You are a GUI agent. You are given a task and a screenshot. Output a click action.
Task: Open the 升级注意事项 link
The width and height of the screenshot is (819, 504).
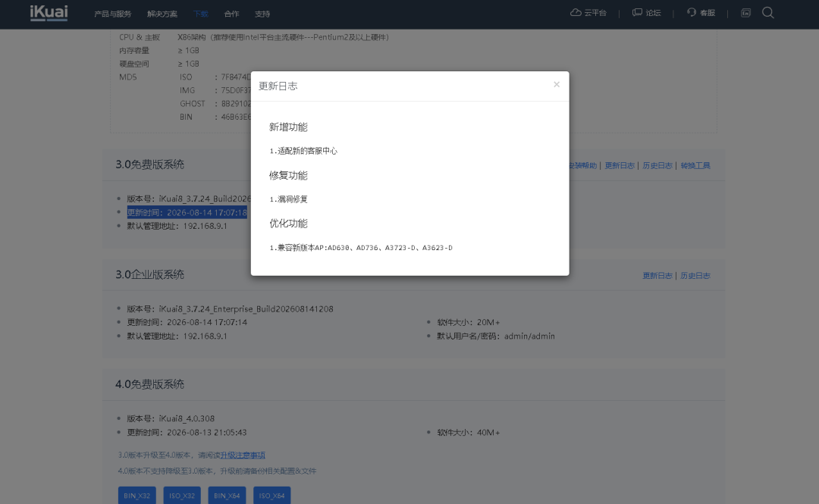coord(243,455)
